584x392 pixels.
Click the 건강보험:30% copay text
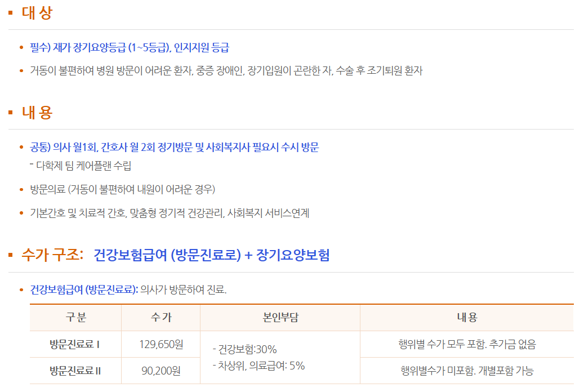pos(245,349)
